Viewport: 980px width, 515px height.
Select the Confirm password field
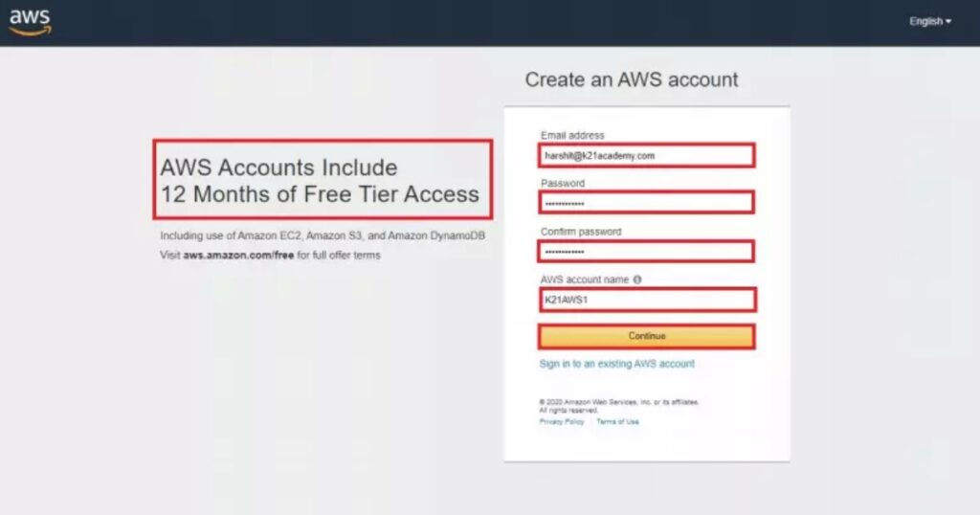pyautogui.click(x=646, y=251)
